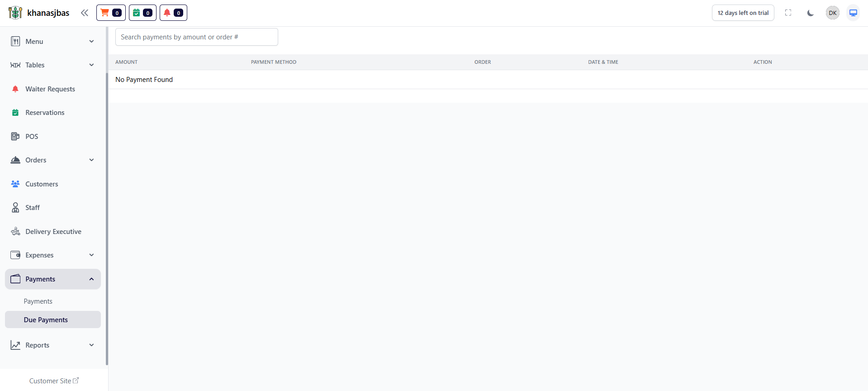Click the ACTION column header
This screenshot has height=391, width=868.
click(763, 62)
